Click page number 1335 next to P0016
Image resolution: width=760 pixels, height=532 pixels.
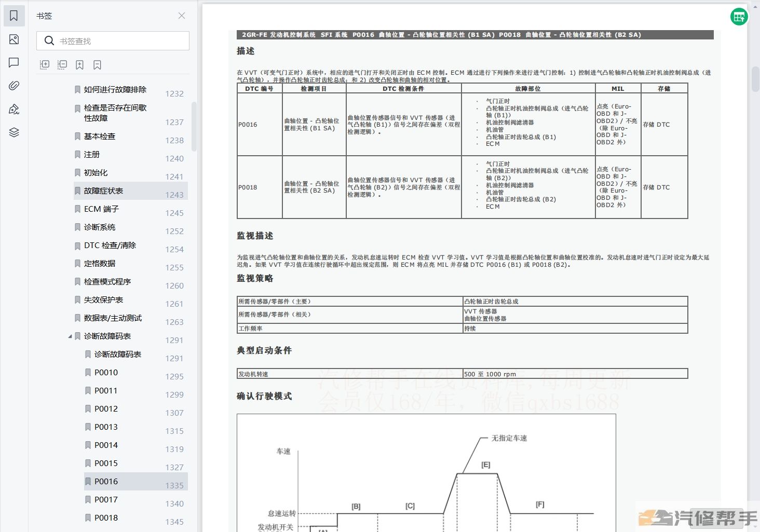(174, 485)
